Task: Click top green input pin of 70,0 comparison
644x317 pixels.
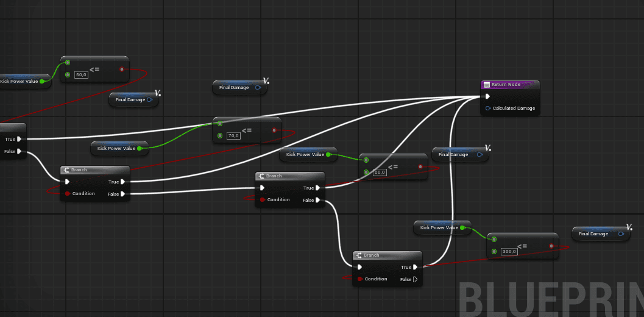Action: pos(220,123)
